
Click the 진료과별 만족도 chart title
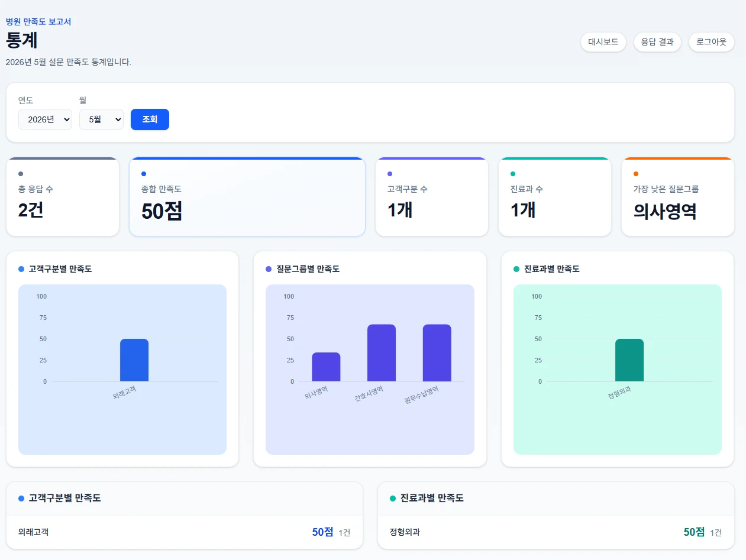pos(552,269)
